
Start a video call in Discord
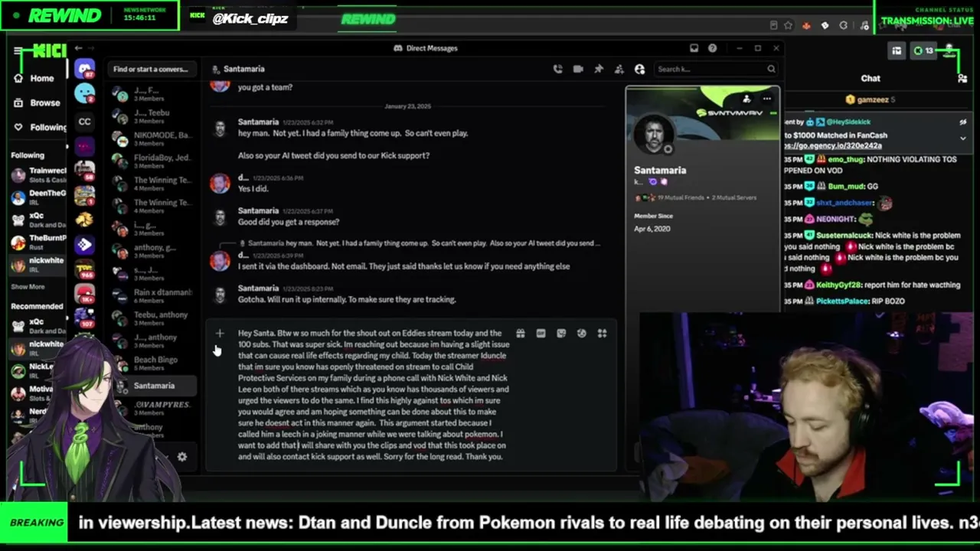[x=578, y=69]
